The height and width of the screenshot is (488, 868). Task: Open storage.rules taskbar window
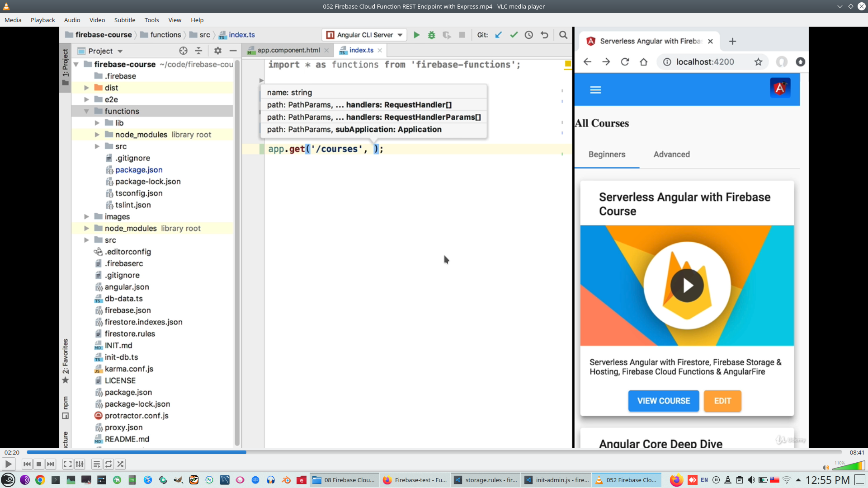[x=485, y=480]
